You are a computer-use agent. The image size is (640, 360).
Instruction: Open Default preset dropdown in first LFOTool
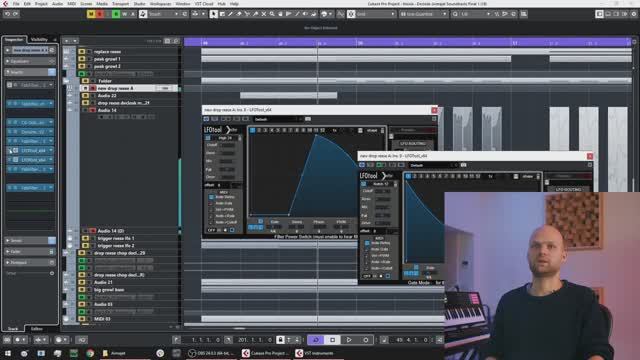[x=278, y=119]
